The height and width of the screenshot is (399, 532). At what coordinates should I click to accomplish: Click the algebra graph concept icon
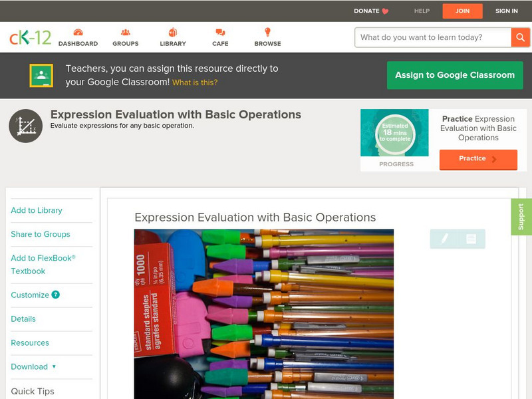pyautogui.click(x=26, y=126)
